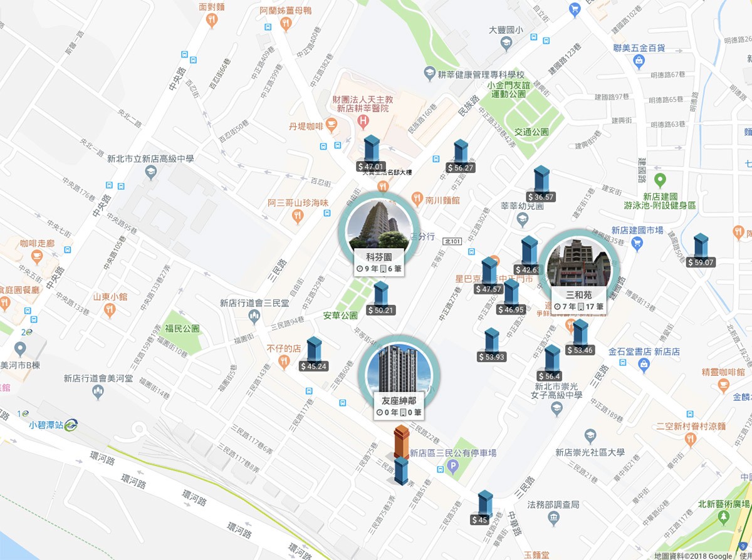Click the 新店高級中學 school icon

coord(150,172)
